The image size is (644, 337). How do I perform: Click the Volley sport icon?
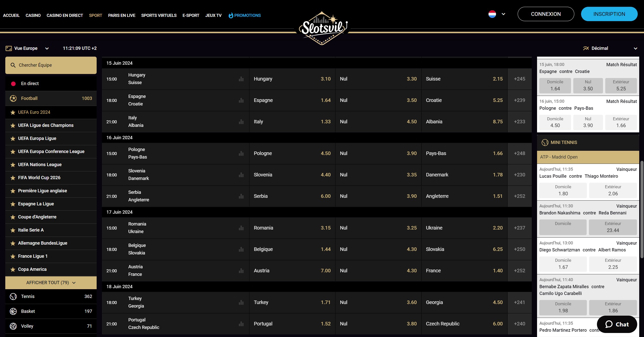tap(13, 326)
